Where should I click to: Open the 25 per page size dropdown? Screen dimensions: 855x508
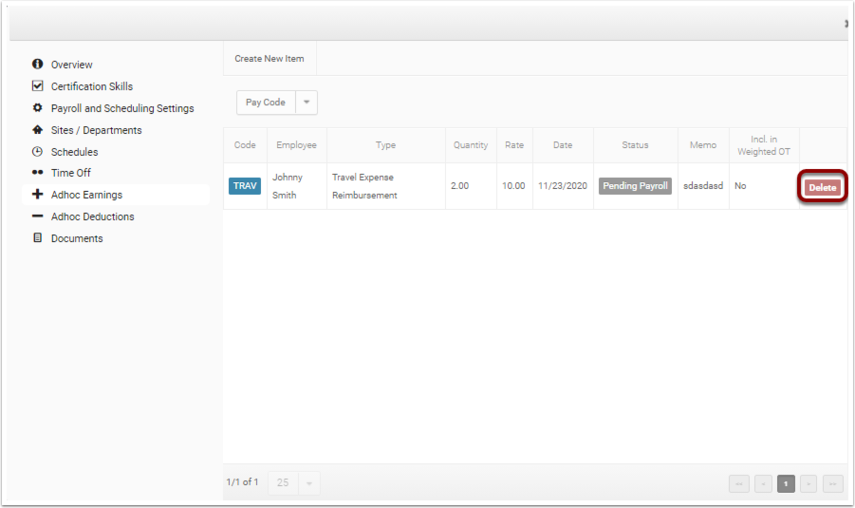[x=294, y=483]
